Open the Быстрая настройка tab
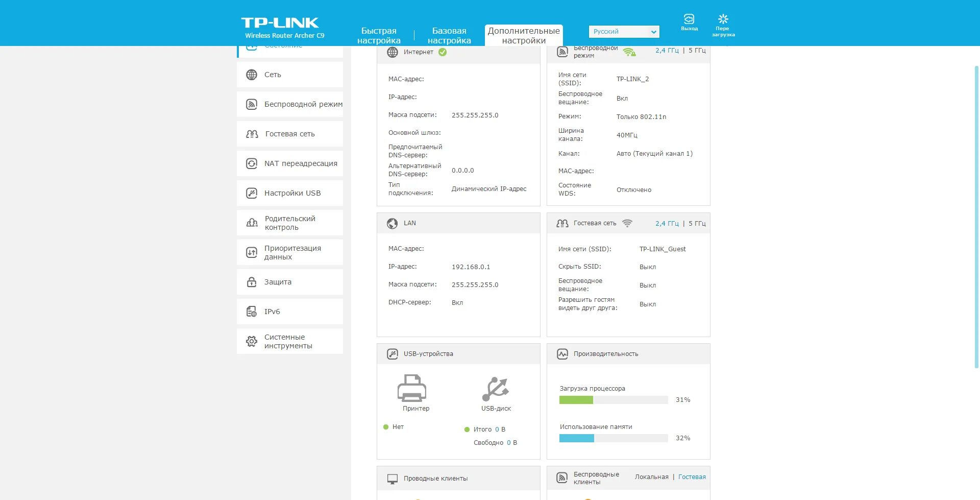980x500 pixels. [x=379, y=36]
